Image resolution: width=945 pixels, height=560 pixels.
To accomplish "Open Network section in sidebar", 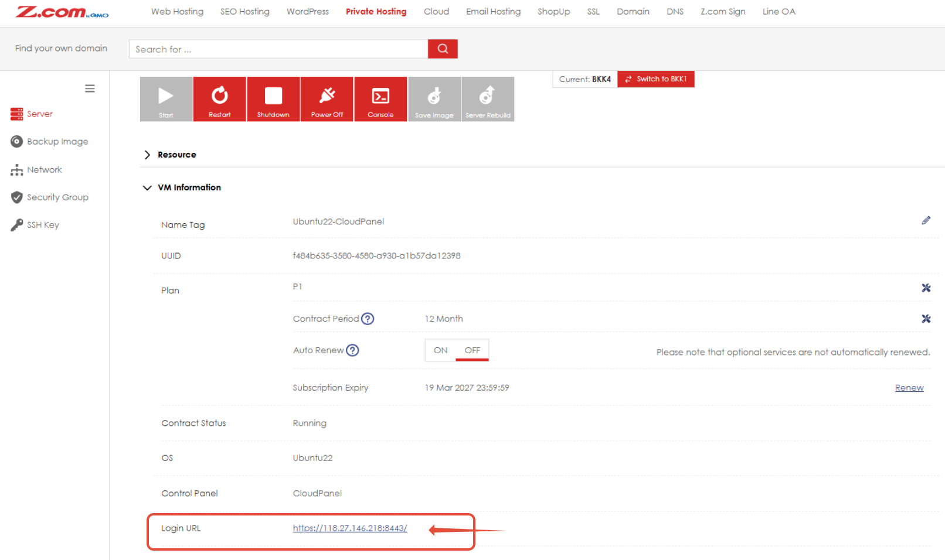I will [x=36, y=170].
